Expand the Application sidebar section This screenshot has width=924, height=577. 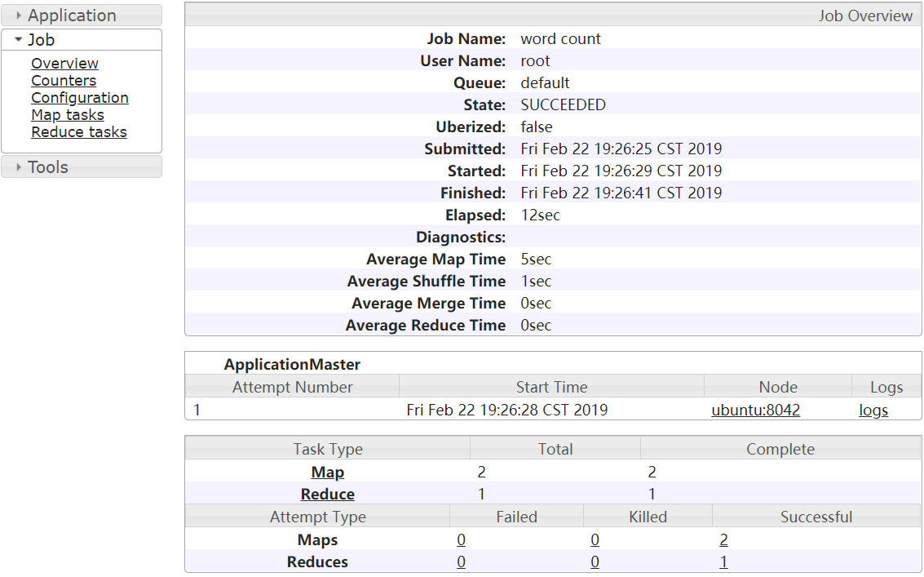click(72, 16)
